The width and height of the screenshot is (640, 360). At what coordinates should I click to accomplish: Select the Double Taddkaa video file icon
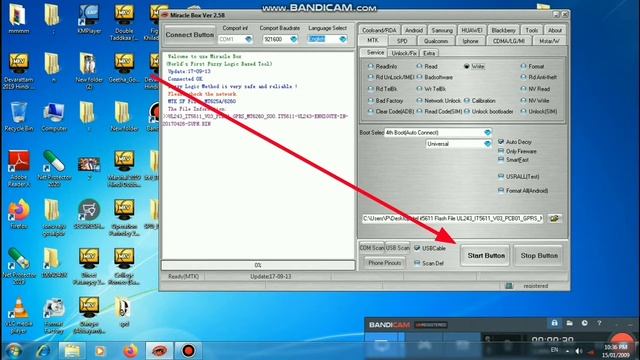(x=124, y=22)
